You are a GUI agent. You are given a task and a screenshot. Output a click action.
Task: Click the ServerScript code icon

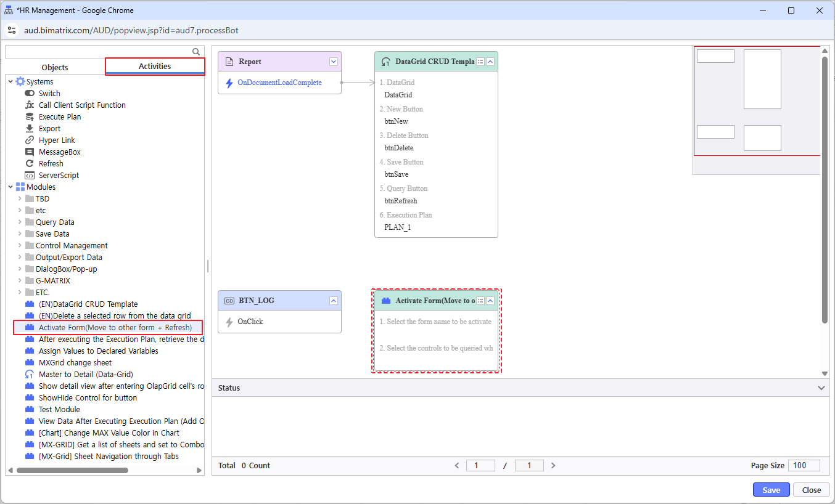coord(30,176)
